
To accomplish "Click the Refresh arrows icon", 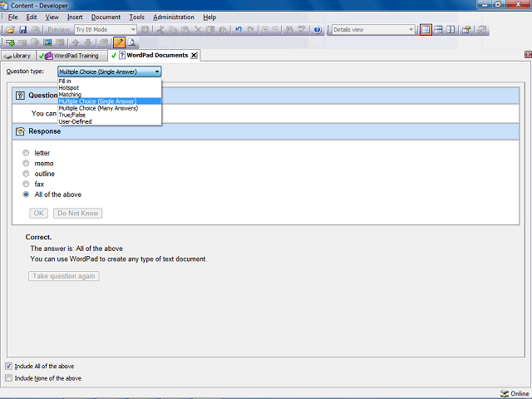I will 481,30.
